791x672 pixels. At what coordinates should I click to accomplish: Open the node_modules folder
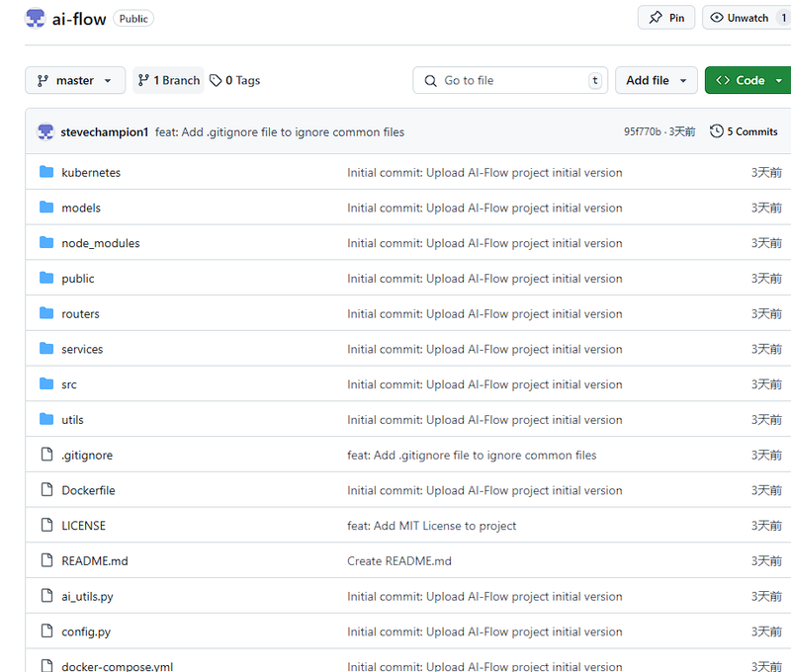pyautogui.click(x=101, y=243)
